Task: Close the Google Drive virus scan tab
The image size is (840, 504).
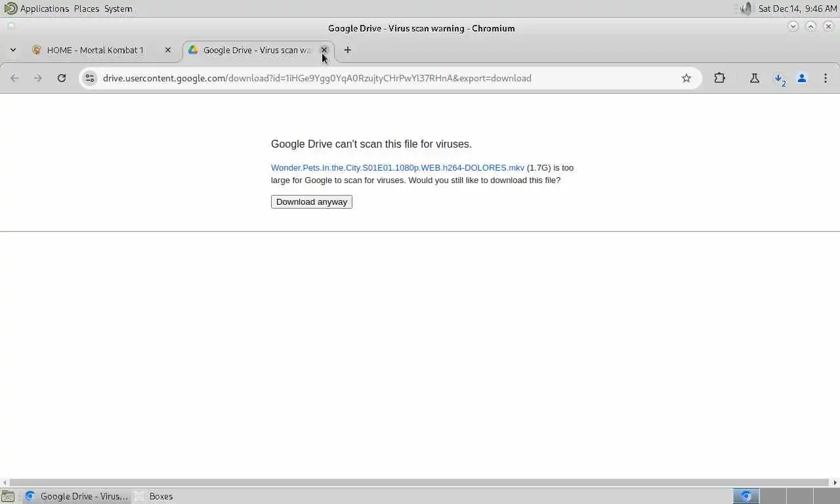Action: (324, 50)
